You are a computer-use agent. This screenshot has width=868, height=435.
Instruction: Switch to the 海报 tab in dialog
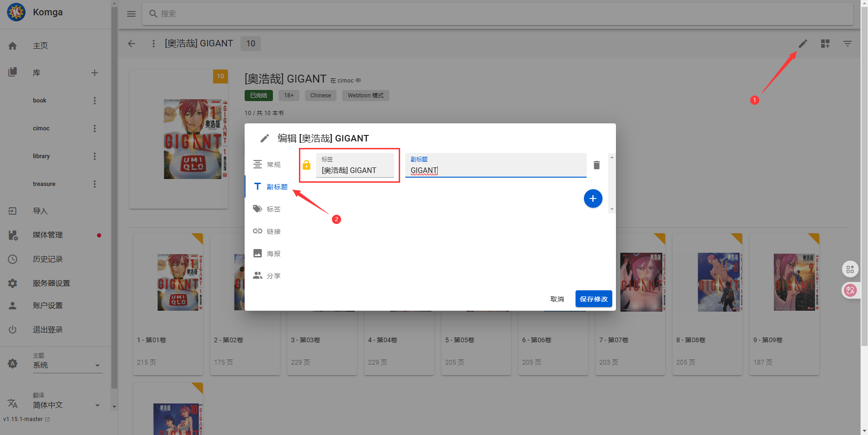[x=273, y=254]
